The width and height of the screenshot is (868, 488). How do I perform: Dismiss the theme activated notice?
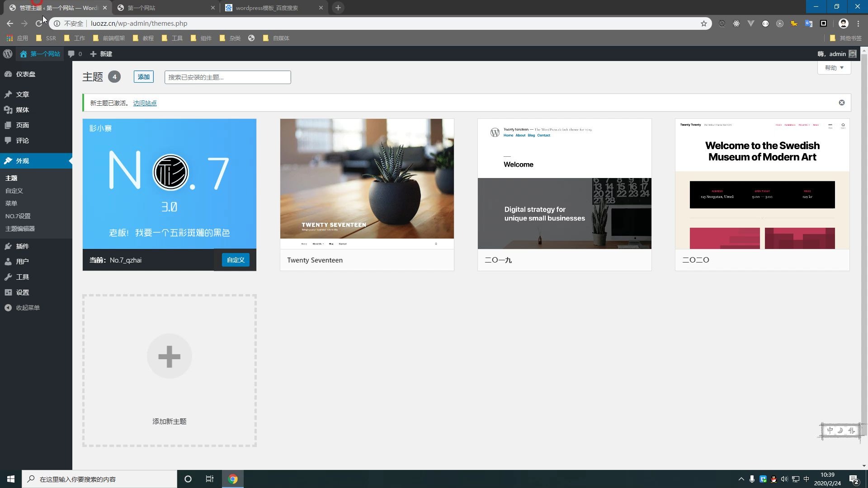(842, 103)
